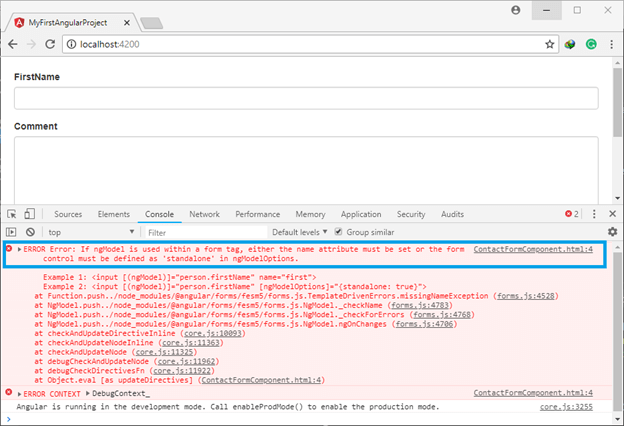The width and height of the screenshot is (624, 426).
Task: Open ContactFormComponent.html:4 link in stack trace
Action: [261, 380]
